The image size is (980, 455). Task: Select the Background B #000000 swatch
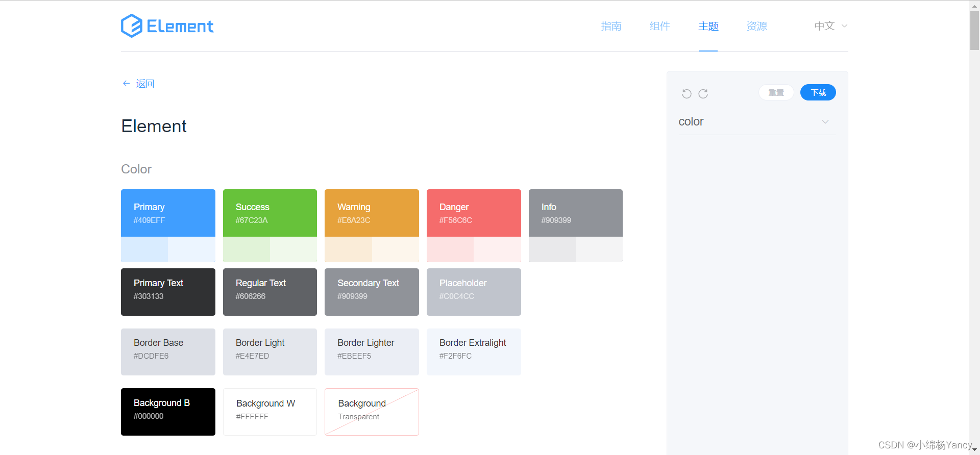[x=168, y=412]
